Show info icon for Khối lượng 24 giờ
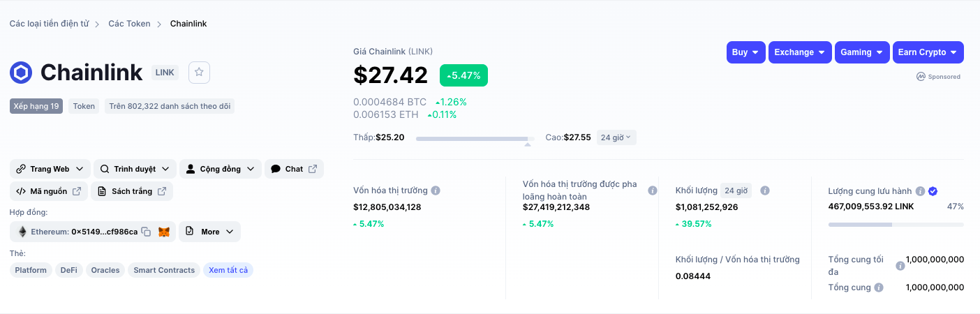Image resolution: width=980 pixels, height=314 pixels. (764, 190)
